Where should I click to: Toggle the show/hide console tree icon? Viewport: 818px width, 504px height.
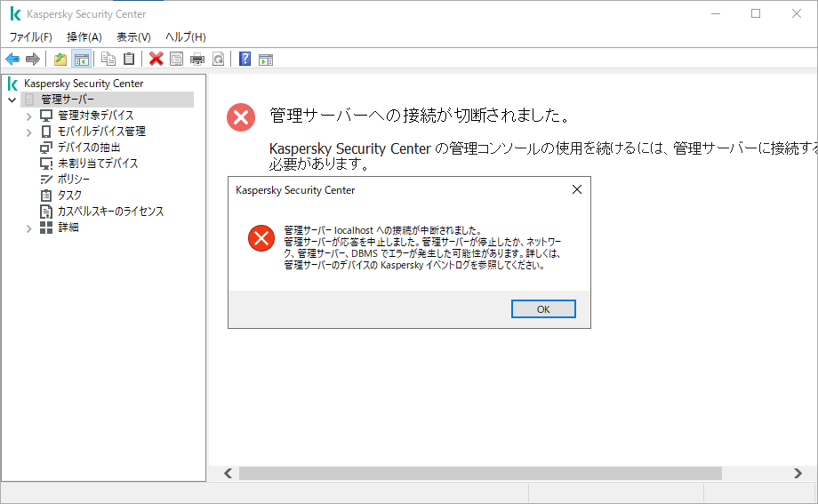click(81, 59)
